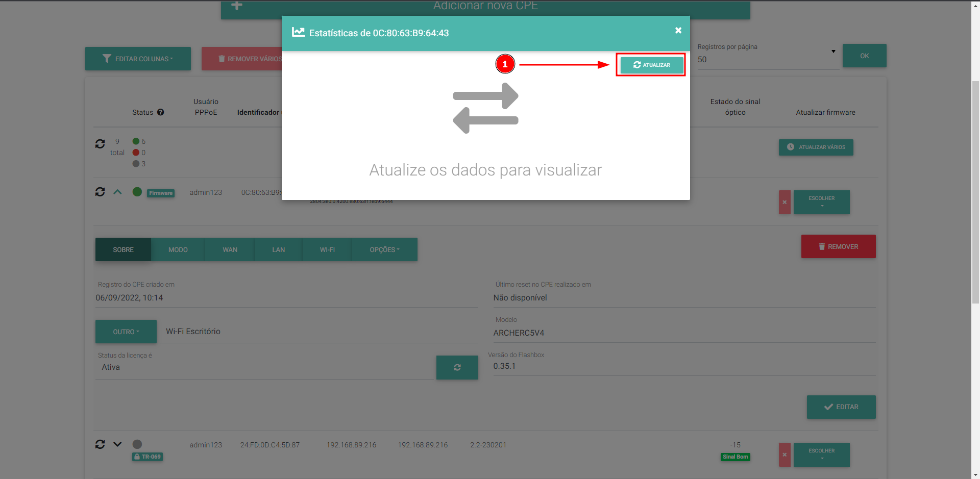
Task: Click the plus icon to add CPE
Action: point(237,6)
